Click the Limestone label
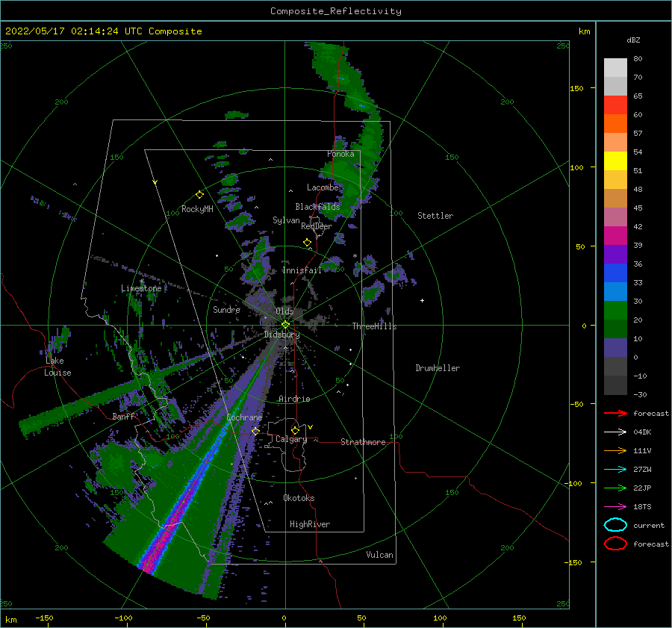The height and width of the screenshot is (628, 672). pyautogui.click(x=141, y=288)
